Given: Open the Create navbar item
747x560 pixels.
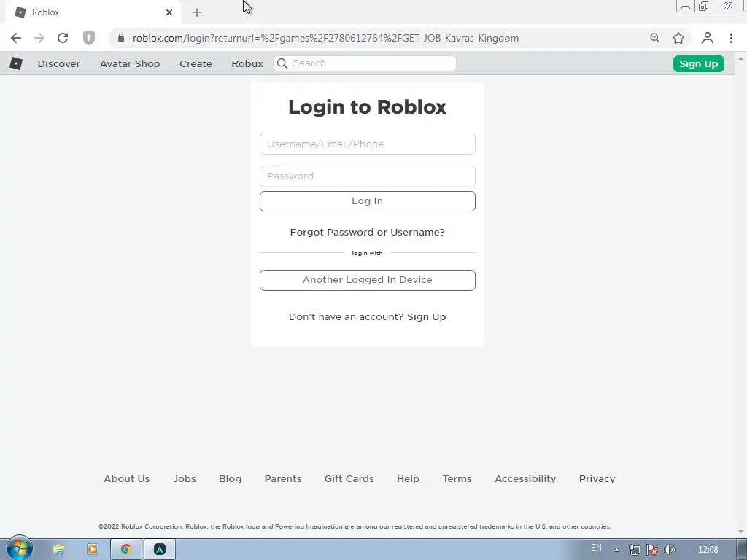Looking at the screenshot, I should (x=196, y=64).
